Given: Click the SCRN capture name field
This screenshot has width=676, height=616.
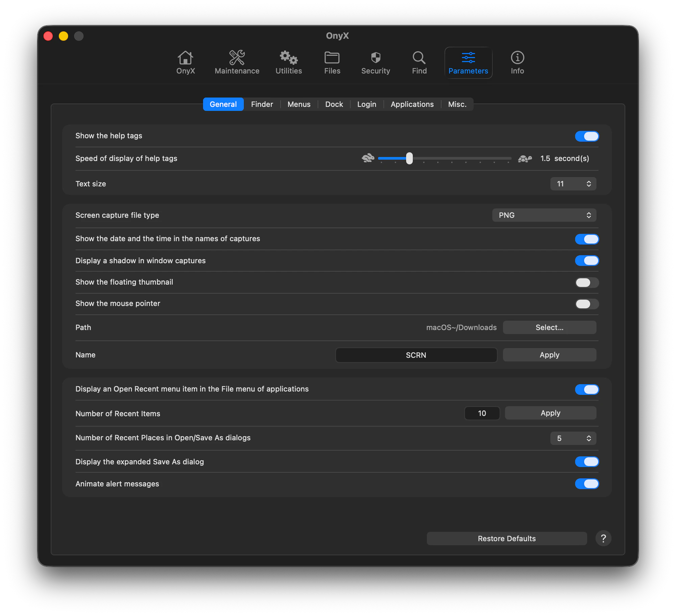Looking at the screenshot, I should [x=416, y=355].
